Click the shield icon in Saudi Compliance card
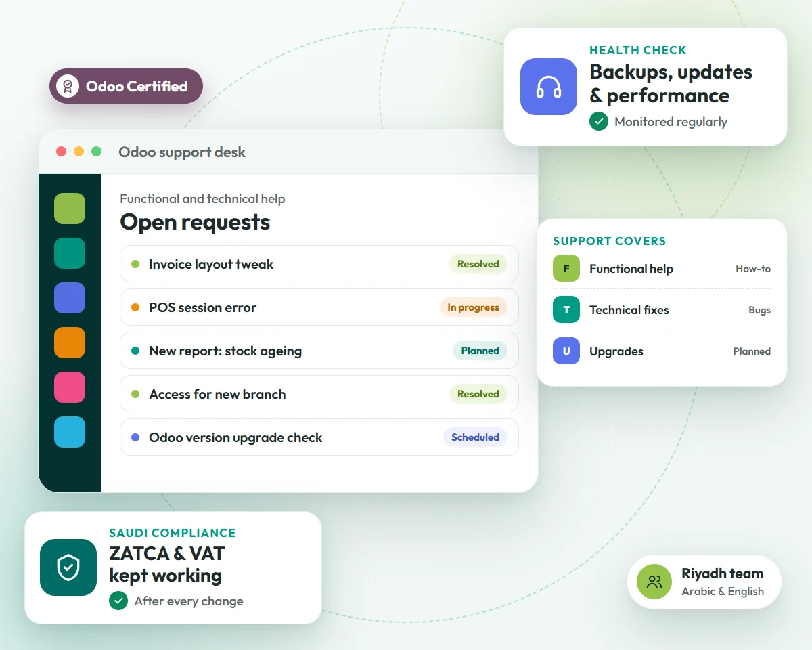This screenshot has width=812, height=650. (x=68, y=567)
